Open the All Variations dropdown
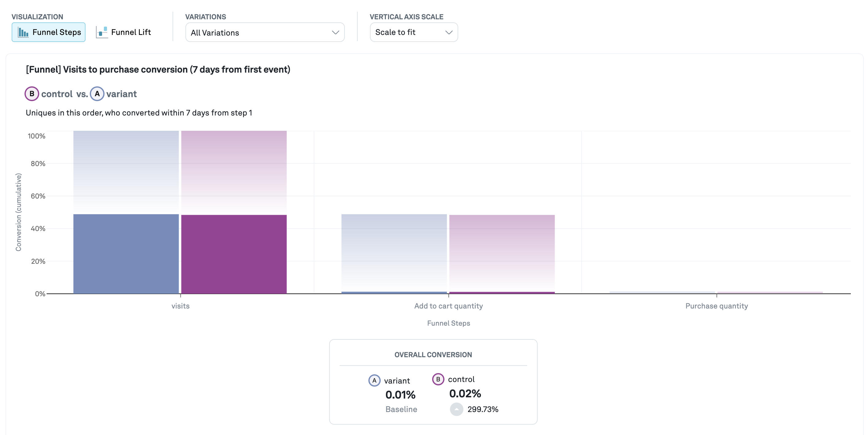The height and width of the screenshot is (435, 868). 265,32
